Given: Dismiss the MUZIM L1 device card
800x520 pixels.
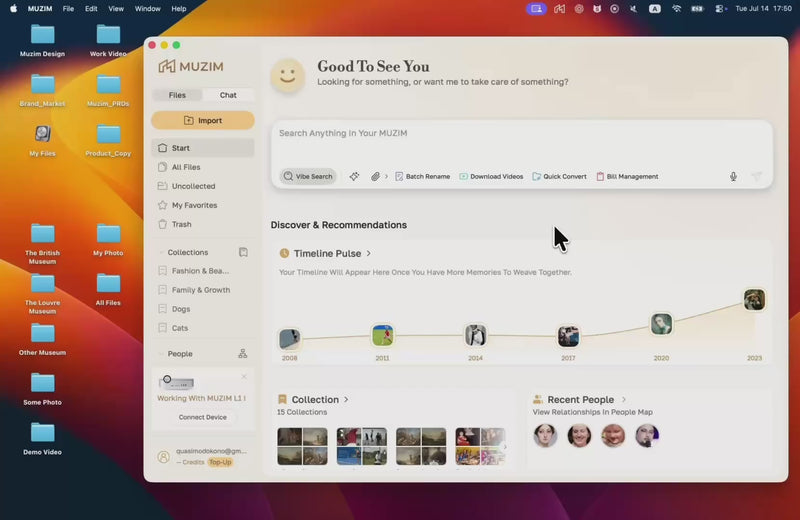Looking at the screenshot, I should (x=244, y=377).
